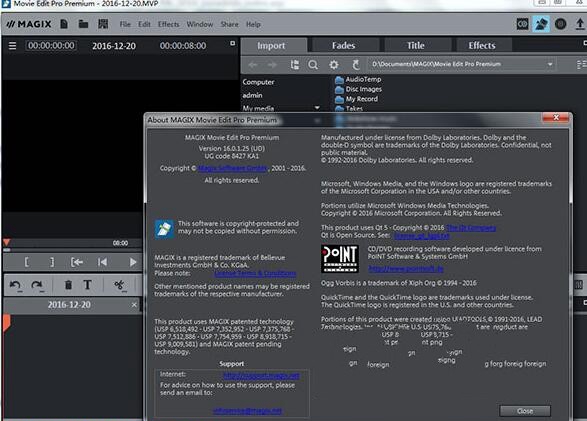Open the gear options in Import panel
Image resolution: width=587 pixels, height=421 pixels.
point(334,65)
